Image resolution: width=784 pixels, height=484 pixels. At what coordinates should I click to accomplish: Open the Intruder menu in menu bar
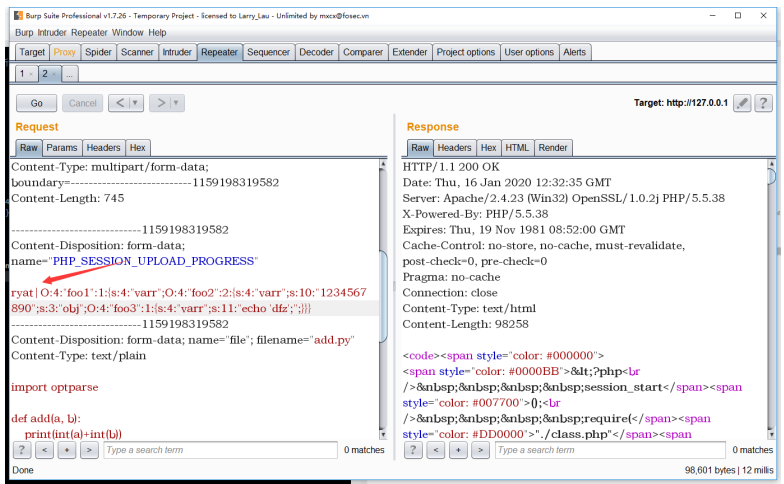[x=52, y=32]
